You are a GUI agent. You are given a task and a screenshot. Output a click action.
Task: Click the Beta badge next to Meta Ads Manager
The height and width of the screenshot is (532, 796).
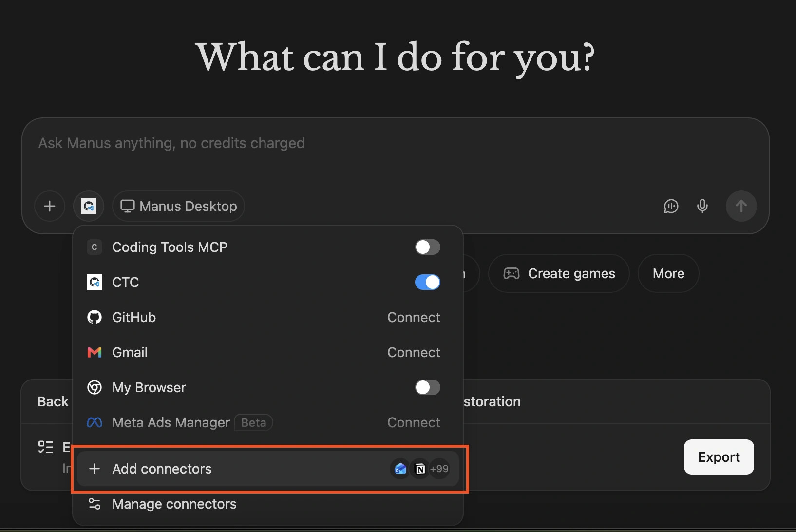253,422
